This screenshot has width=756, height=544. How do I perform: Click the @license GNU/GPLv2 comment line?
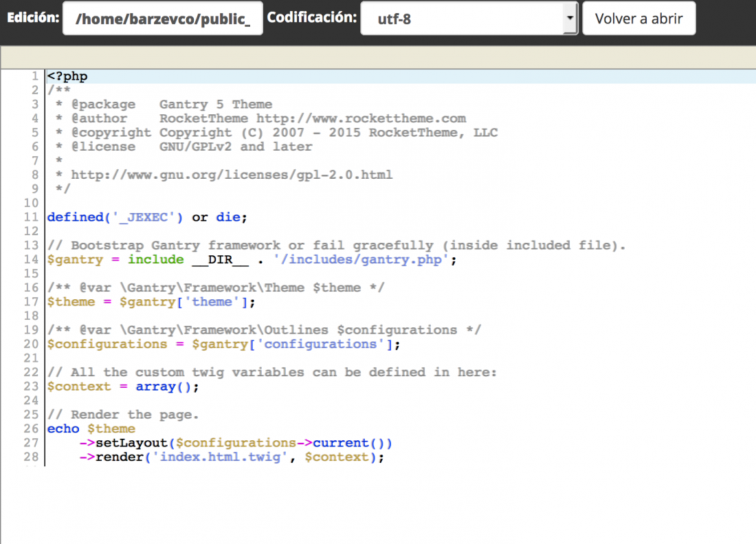(x=184, y=146)
